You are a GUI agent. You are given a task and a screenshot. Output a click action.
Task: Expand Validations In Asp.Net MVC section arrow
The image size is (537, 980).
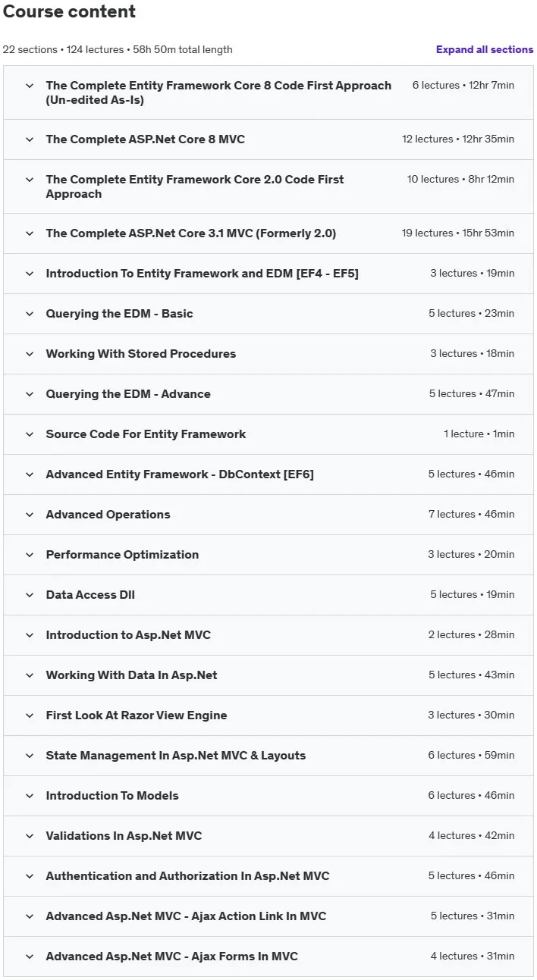pyautogui.click(x=30, y=836)
